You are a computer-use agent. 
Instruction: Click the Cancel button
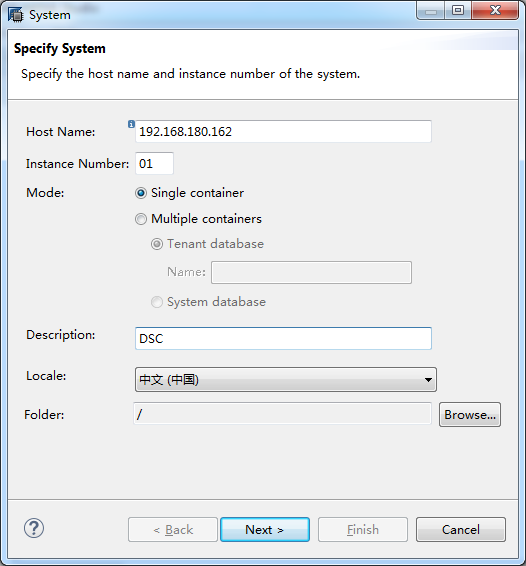coord(461,530)
